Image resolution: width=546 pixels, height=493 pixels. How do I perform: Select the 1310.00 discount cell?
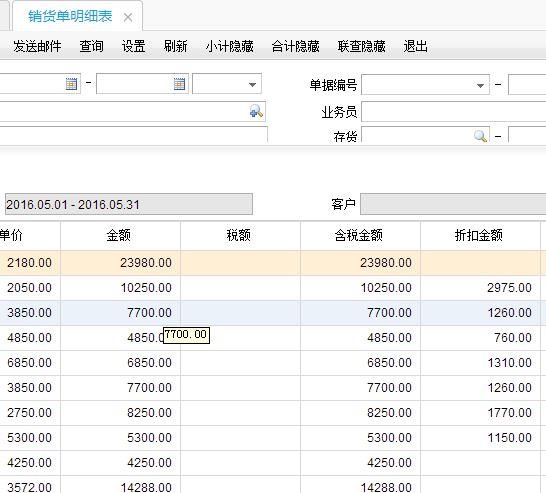(x=480, y=363)
